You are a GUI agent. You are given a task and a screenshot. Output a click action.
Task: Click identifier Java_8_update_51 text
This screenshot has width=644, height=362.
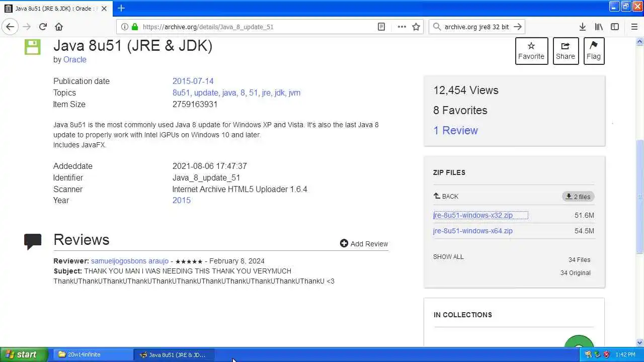pyautogui.click(x=206, y=177)
